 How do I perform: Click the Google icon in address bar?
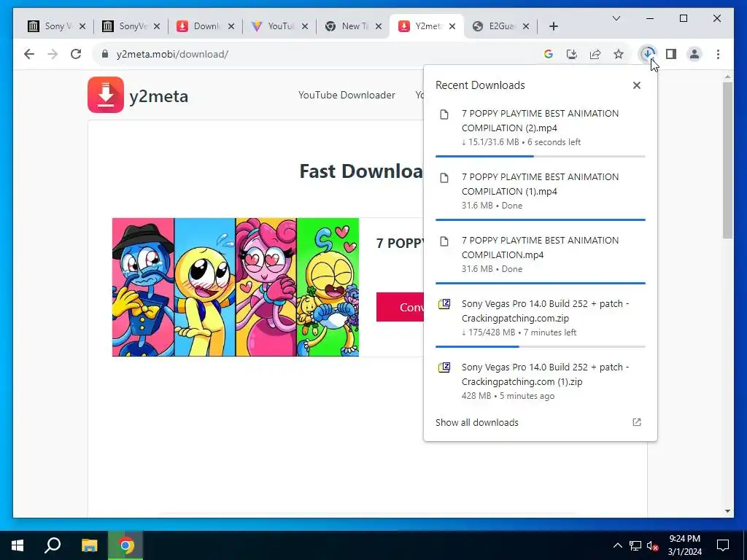coord(549,54)
